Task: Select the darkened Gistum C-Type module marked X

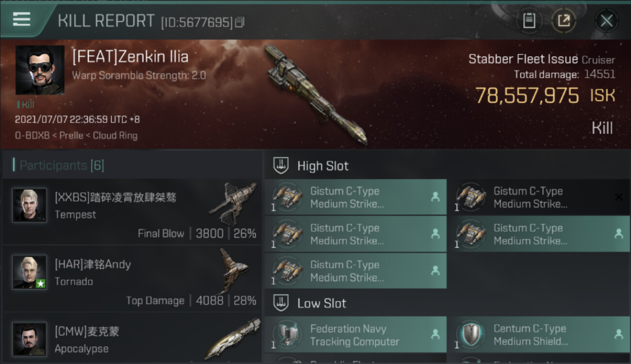Action: (539, 197)
